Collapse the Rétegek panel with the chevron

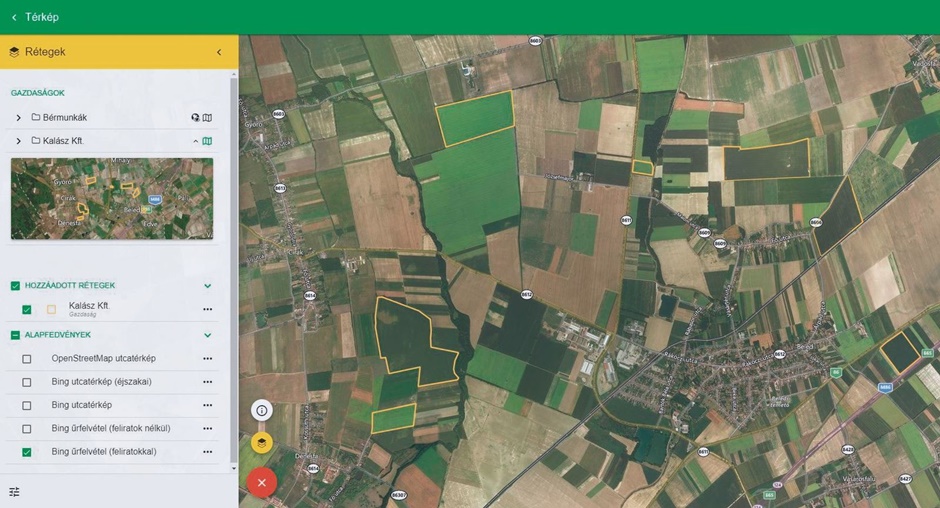coord(219,52)
